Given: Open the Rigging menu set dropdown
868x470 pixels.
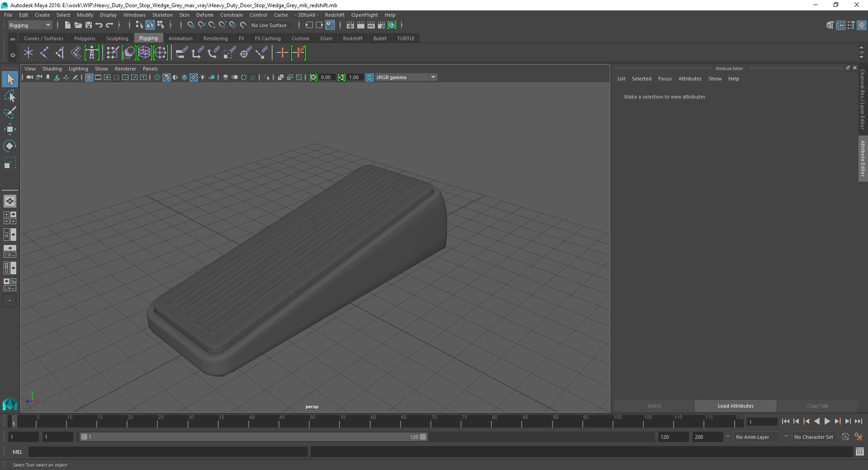Looking at the screenshot, I should pos(30,25).
